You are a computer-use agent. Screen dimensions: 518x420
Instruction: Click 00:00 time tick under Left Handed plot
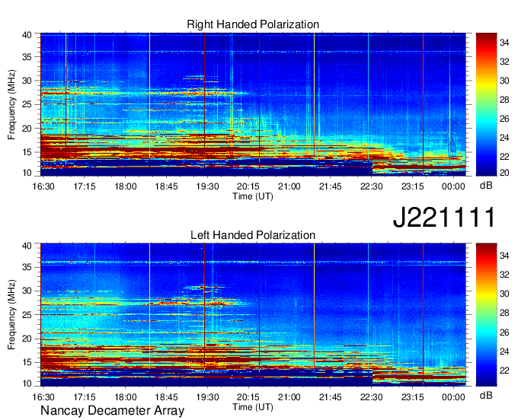[x=453, y=397]
